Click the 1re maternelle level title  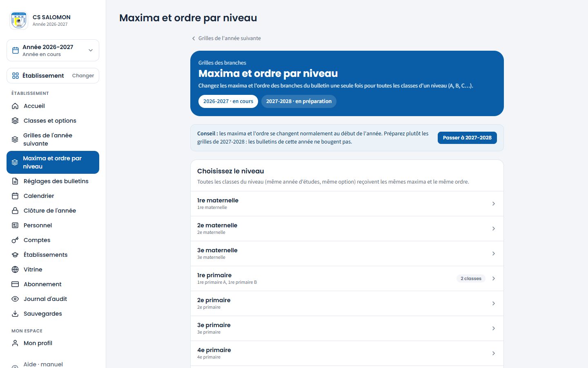click(218, 200)
